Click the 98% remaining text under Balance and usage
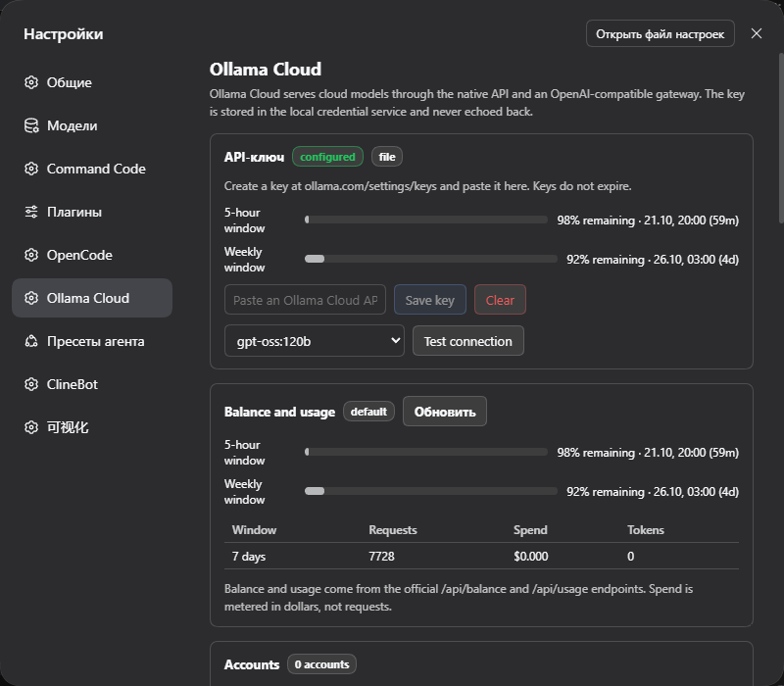Screen dimensions: 784x686 [648, 453]
